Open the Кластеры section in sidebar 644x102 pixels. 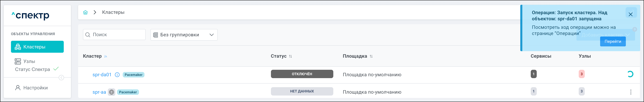37,47
